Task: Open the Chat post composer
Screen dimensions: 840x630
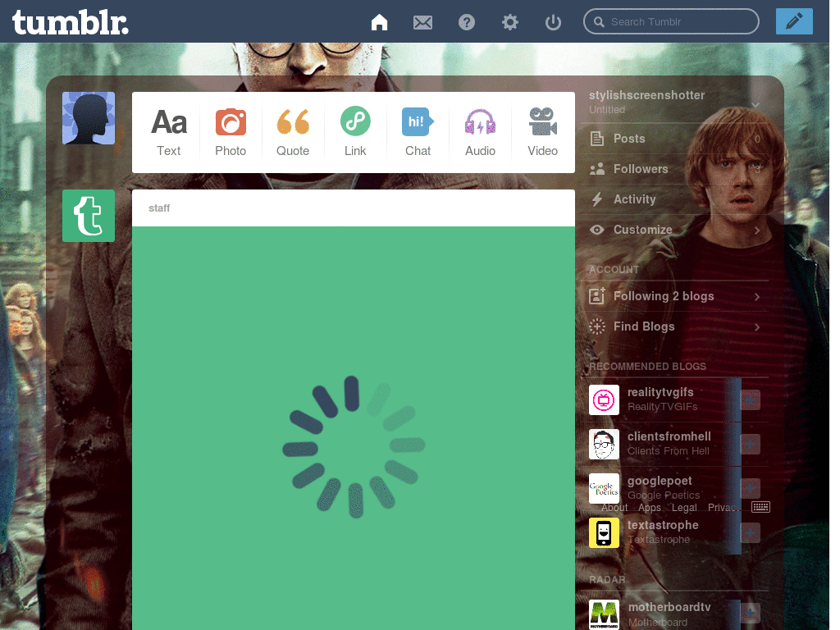Action: pyautogui.click(x=418, y=130)
